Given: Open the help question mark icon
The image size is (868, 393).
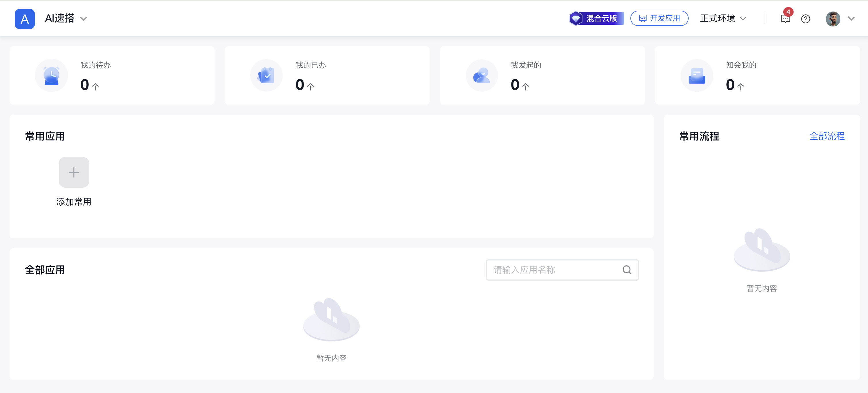Looking at the screenshot, I should [805, 19].
